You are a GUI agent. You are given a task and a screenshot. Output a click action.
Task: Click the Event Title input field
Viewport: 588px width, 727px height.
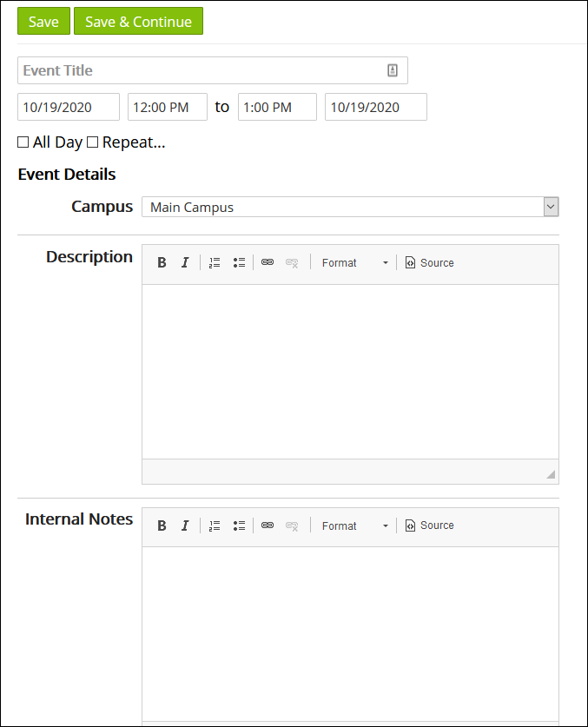200,70
